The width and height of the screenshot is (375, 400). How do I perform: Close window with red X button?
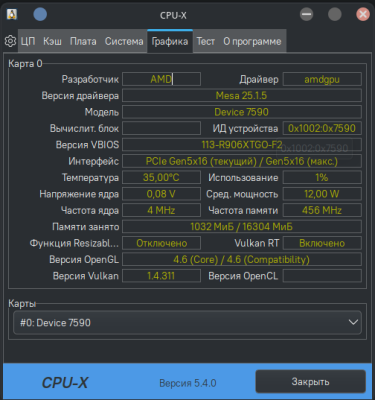point(363,14)
